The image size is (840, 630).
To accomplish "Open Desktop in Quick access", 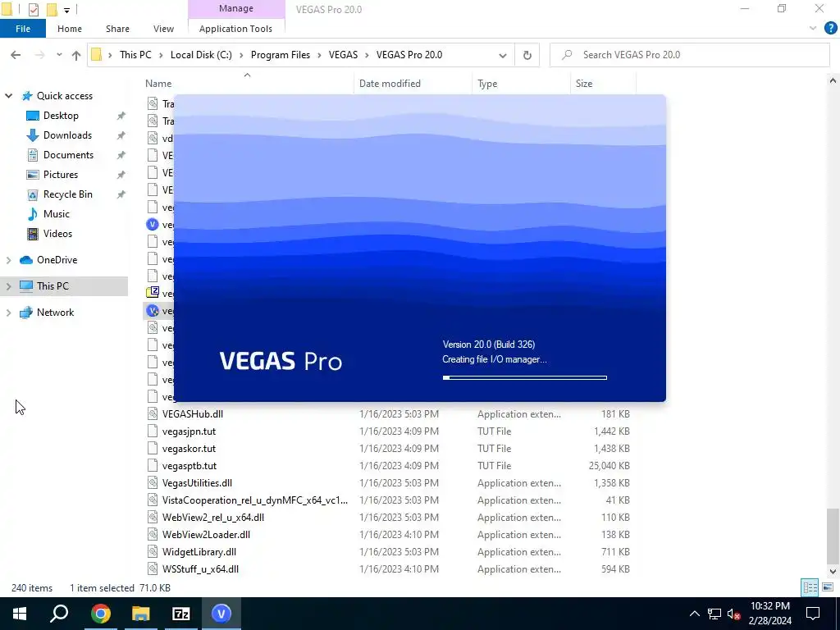I will [x=61, y=116].
